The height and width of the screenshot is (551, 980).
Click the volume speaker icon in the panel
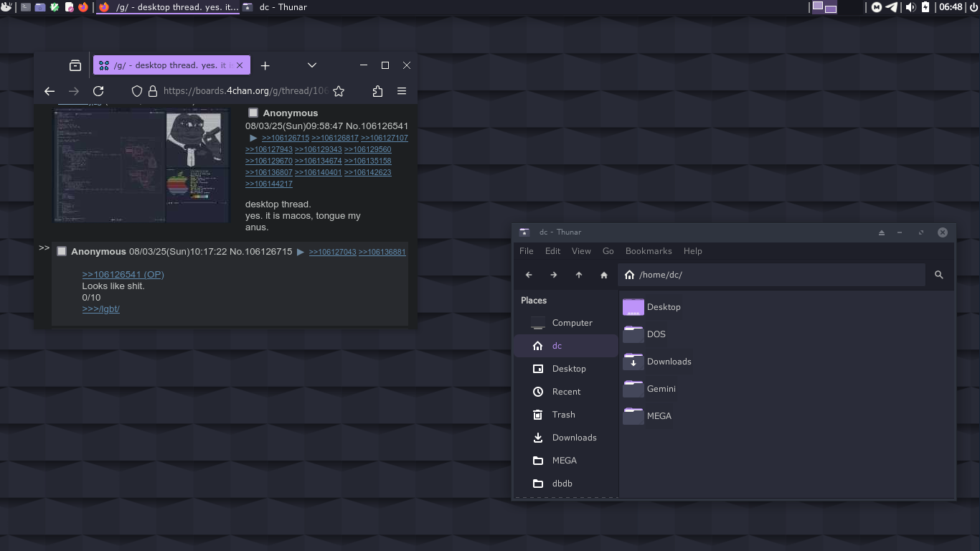coord(910,7)
